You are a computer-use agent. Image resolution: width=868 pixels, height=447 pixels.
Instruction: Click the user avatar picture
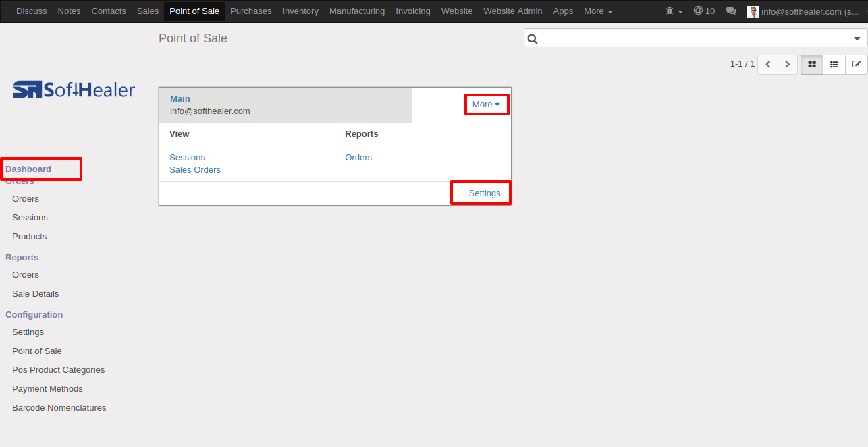point(753,11)
